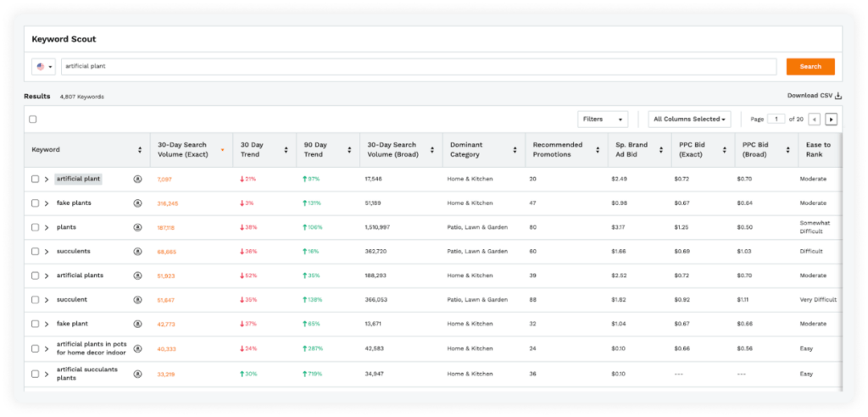Click the $3.17 Sp. Brand Ad Bid cell
This screenshot has width=868, height=417.
tap(618, 227)
